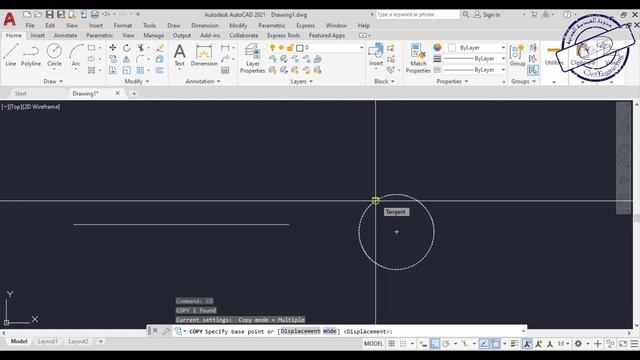The height and width of the screenshot is (360, 640).
Task: Toggle Dynamic Input in status bar
Action: point(423,344)
